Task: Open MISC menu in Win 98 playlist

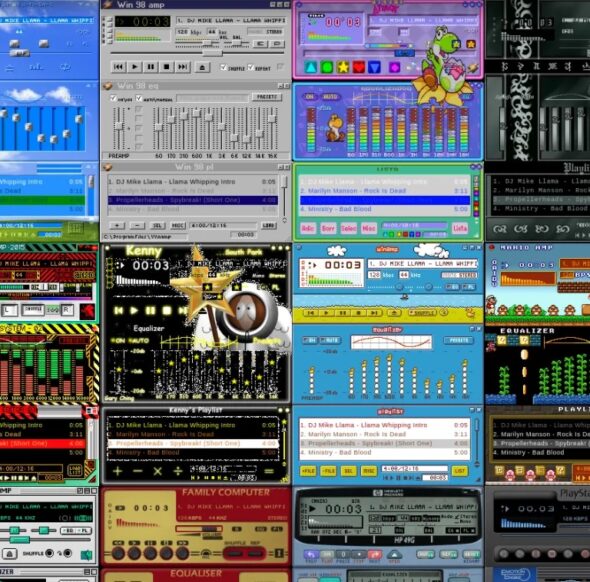Action: (177, 225)
